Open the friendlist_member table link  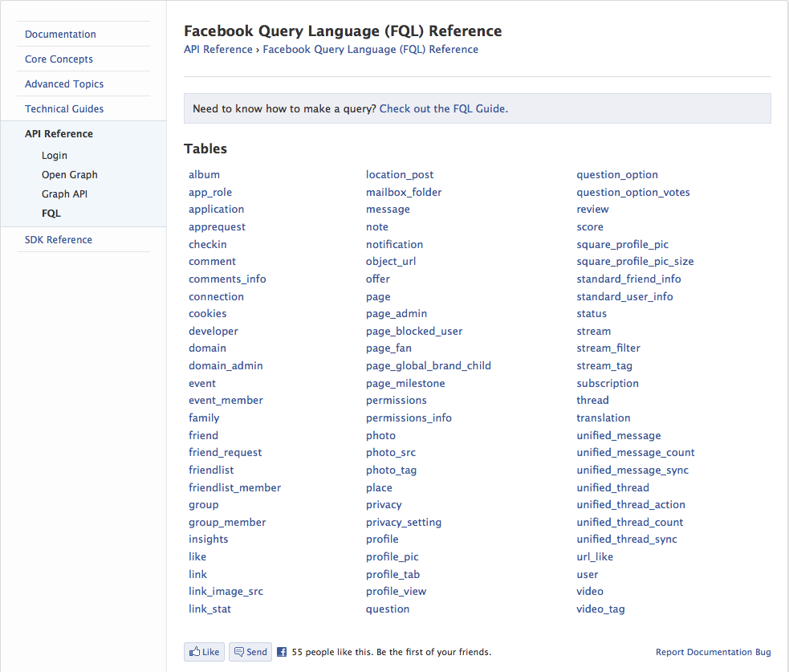coord(235,488)
